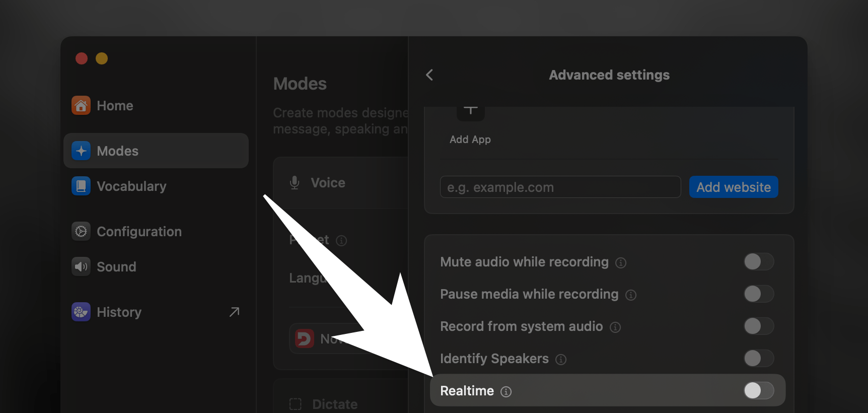
Task: Click the Home house icon in sidebar
Action: click(x=81, y=105)
